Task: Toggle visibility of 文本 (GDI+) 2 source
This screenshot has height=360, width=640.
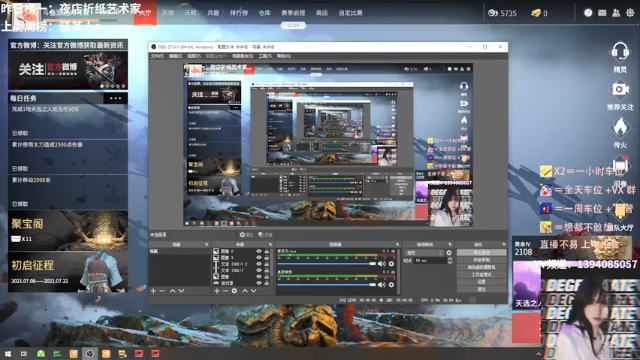Action: (259, 264)
